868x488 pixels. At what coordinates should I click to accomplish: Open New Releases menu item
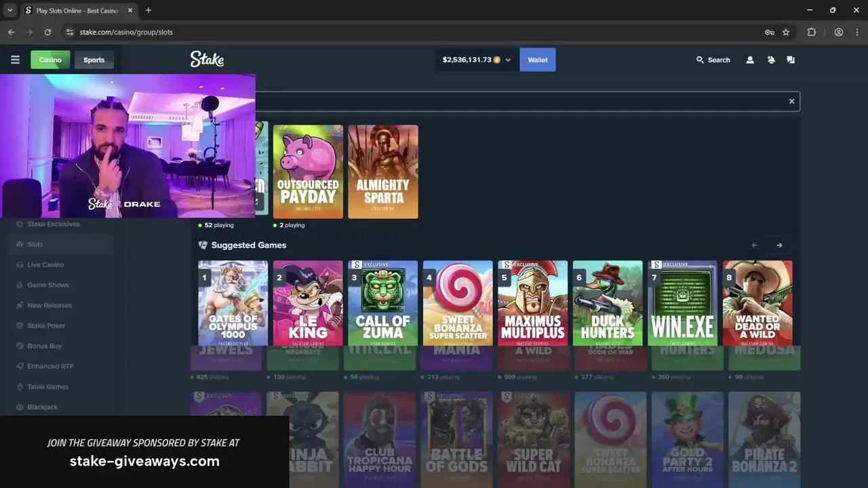50,305
